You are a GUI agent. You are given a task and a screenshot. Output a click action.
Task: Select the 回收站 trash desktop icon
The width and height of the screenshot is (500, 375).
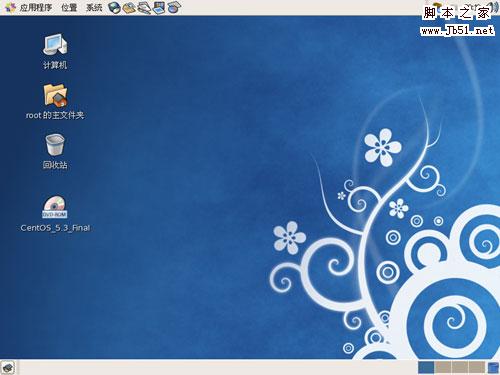click(55, 151)
